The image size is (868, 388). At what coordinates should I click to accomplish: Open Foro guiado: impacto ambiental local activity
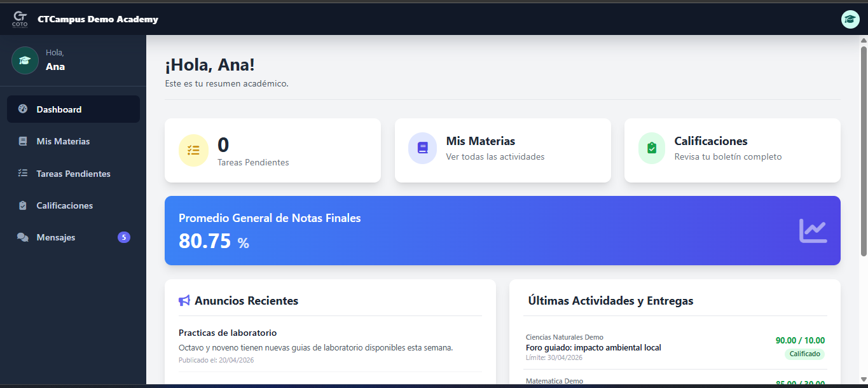tap(593, 348)
